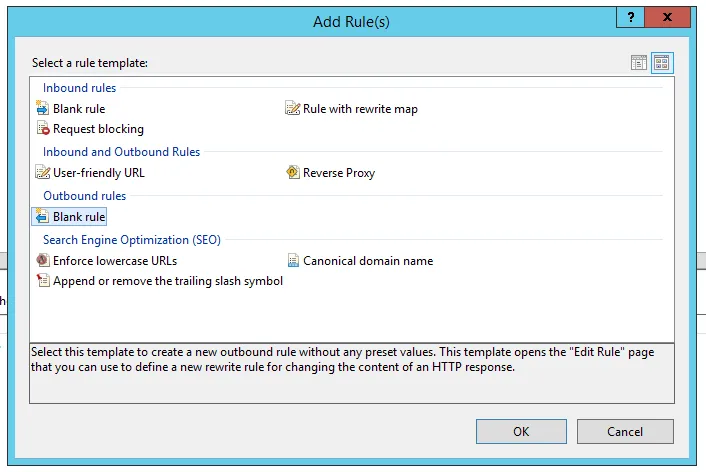The height and width of the screenshot is (472, 706).
Task: Select the inbound Blank rule template icon
Action: (43, 109)
